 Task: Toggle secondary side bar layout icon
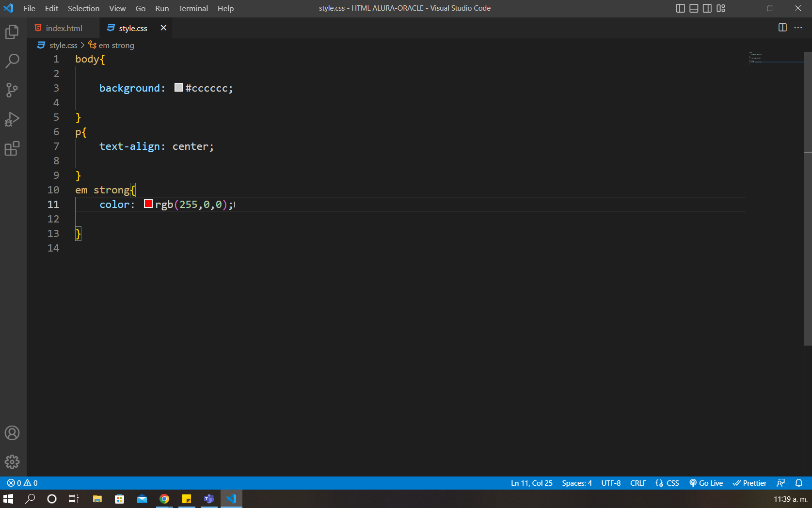[x=707, y=8]
